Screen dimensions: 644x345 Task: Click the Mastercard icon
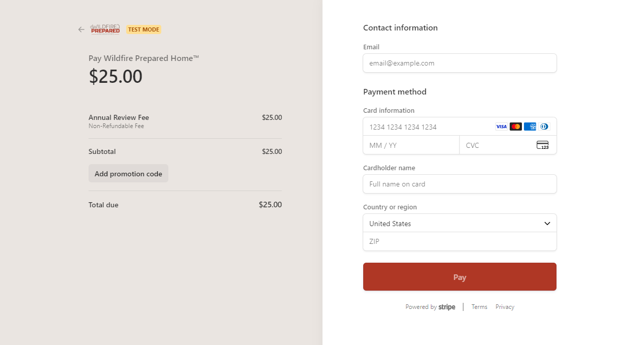click(x=516, y=127)
